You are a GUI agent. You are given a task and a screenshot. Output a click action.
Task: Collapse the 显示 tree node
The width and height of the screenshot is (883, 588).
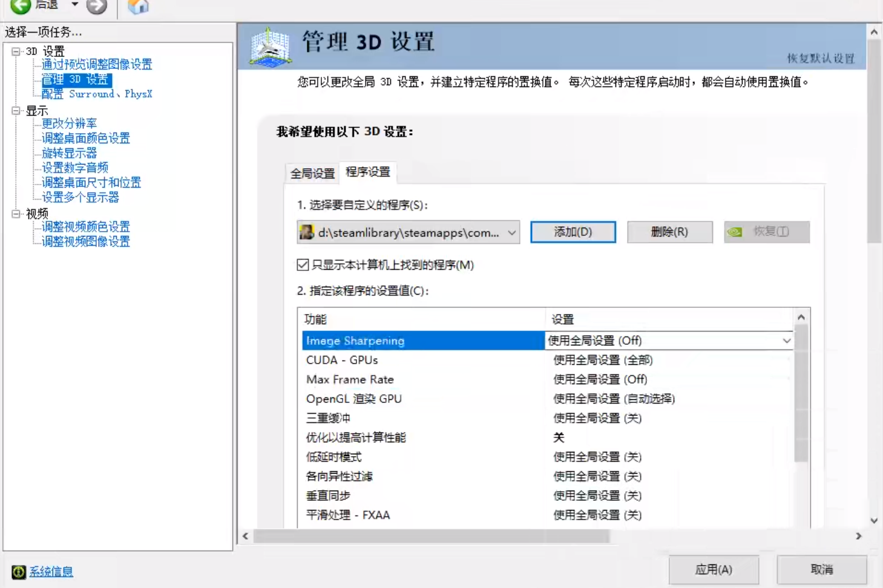tap(16, 111)
